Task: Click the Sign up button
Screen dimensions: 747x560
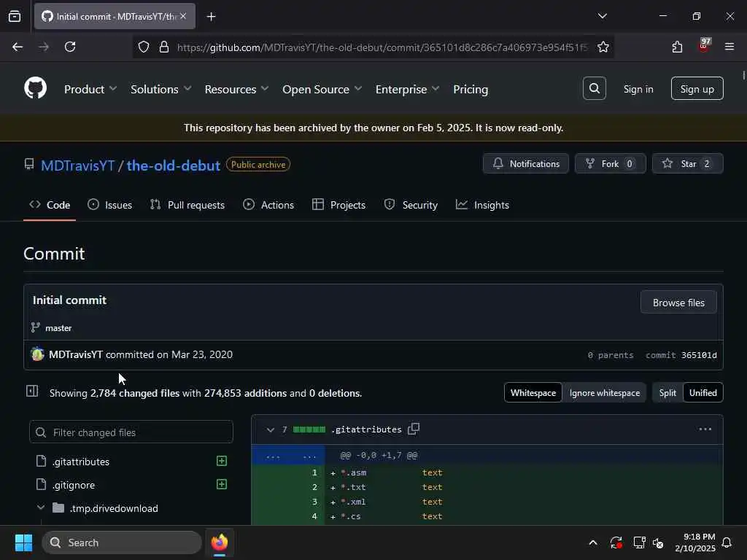Action: tap(697, 88)
